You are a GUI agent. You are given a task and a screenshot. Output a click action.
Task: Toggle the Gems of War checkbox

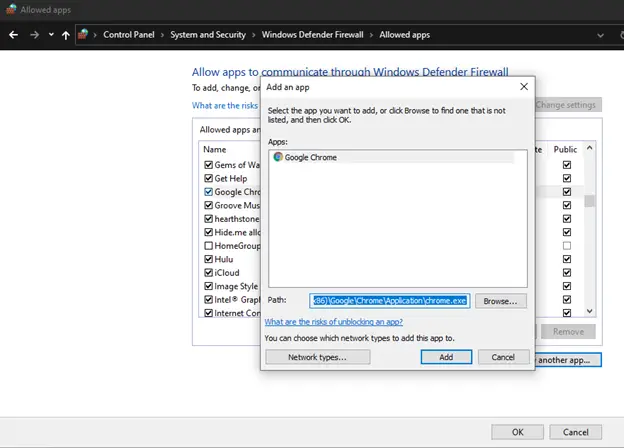pos(209,165)
